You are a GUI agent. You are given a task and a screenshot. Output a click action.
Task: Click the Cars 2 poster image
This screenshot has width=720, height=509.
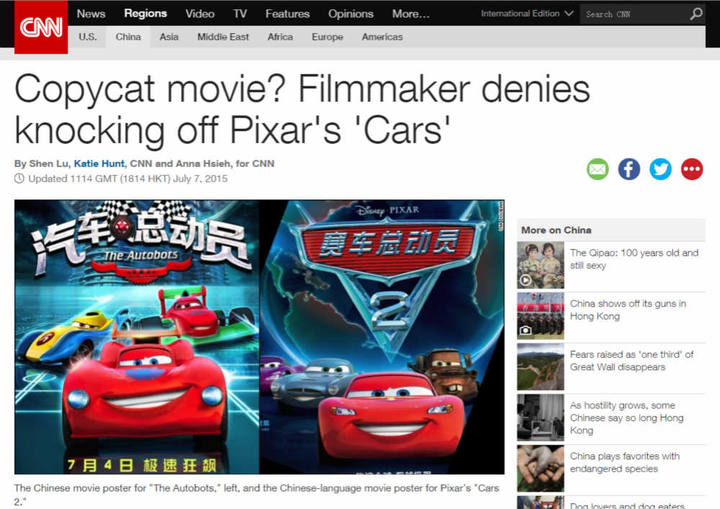pos(382,337)
